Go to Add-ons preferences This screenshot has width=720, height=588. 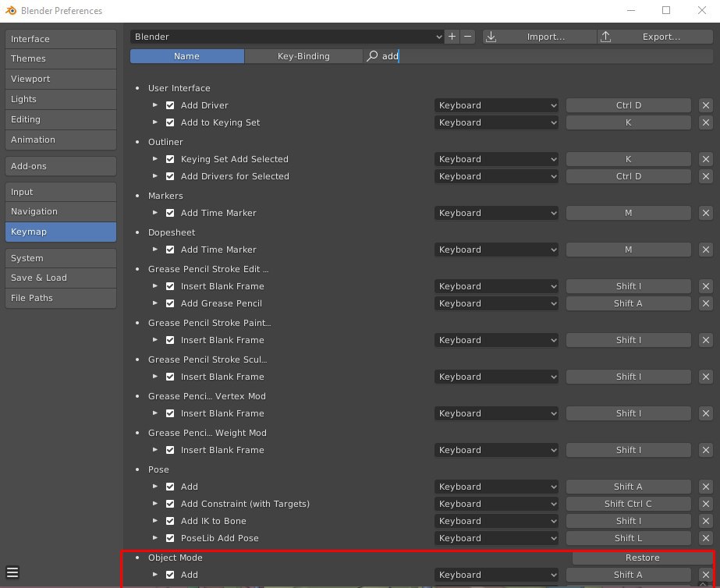pyautogui.click(x=61, y=166)
